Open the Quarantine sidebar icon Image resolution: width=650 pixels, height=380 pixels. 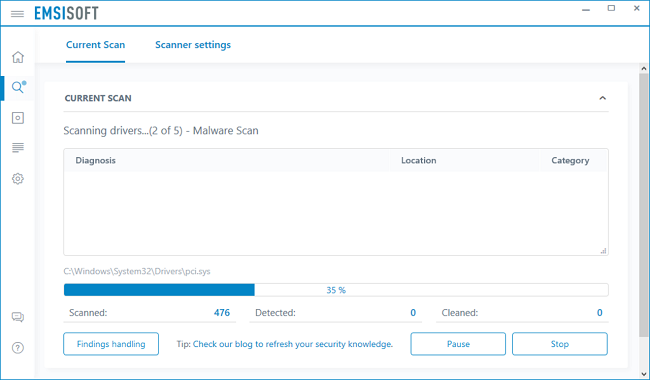[18, 118]
